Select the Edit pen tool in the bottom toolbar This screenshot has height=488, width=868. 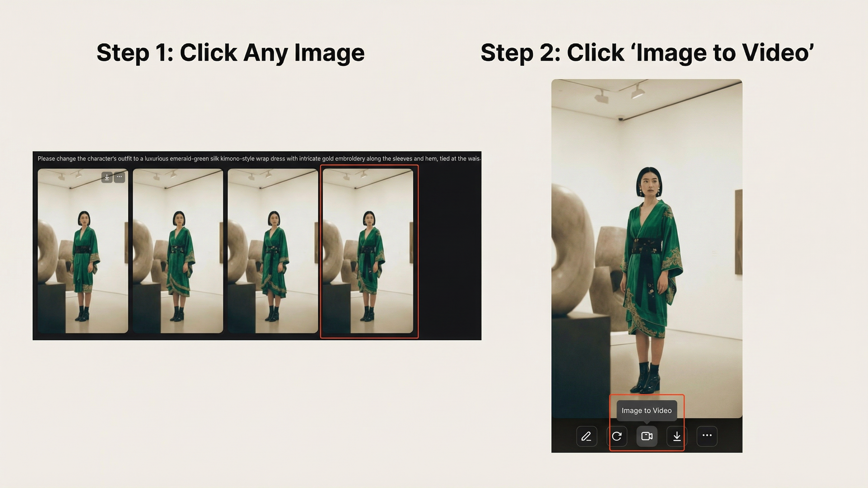(586, 436)
